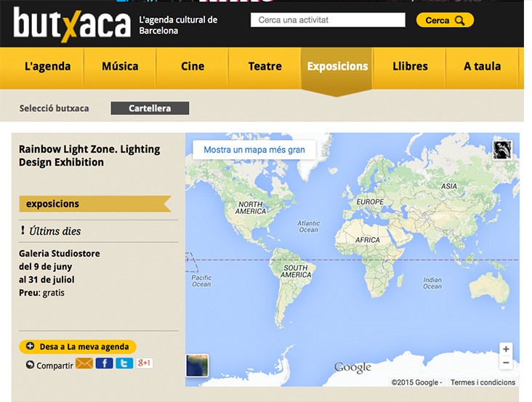532x402 pixels.
Task: Open the Teatre section
Action: pos(265,66)
